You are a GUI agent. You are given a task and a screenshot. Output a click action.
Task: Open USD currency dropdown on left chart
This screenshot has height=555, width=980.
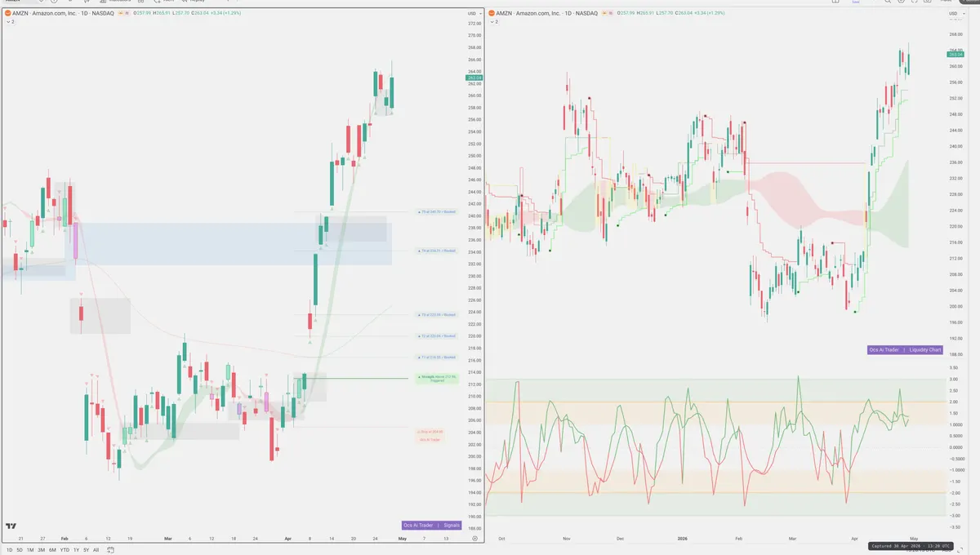point(473,13)
